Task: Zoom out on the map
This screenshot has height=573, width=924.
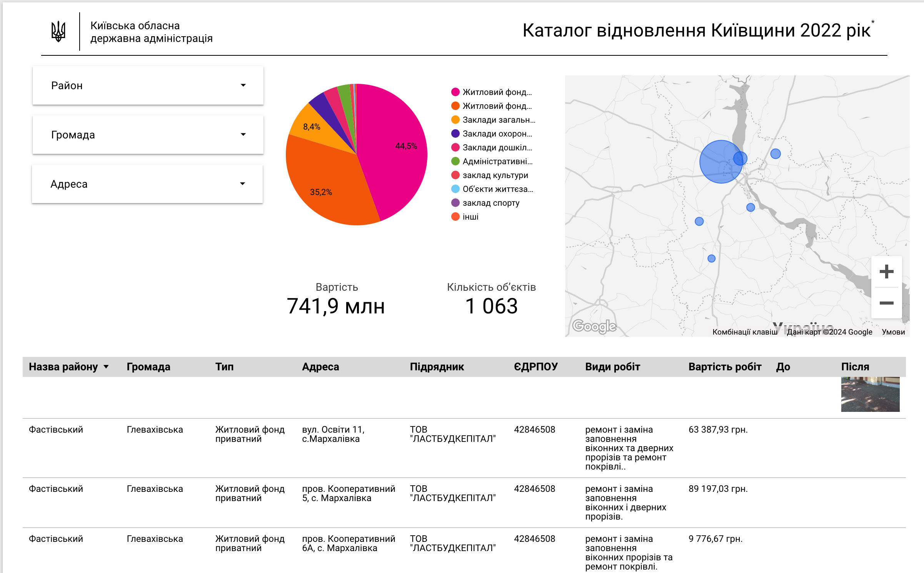Action: tap(886, 303)
